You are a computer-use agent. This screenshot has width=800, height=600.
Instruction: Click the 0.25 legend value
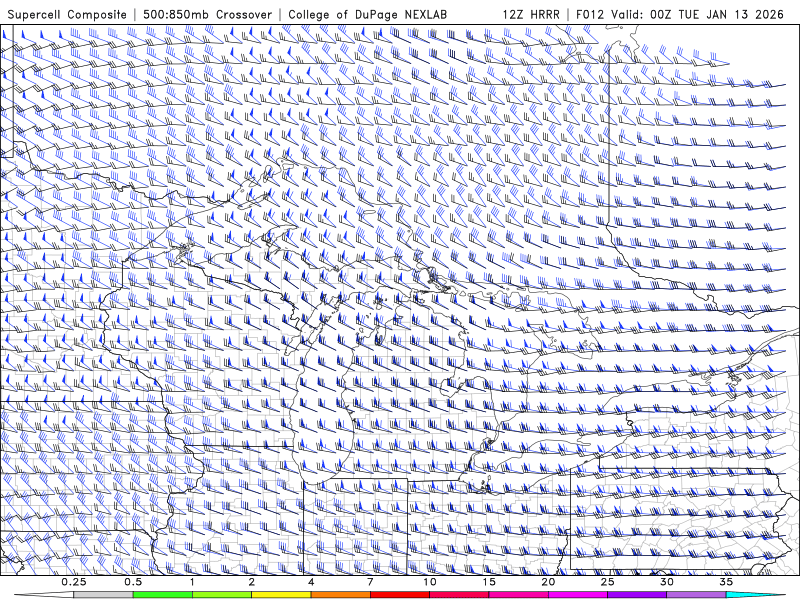coord(74,582)
